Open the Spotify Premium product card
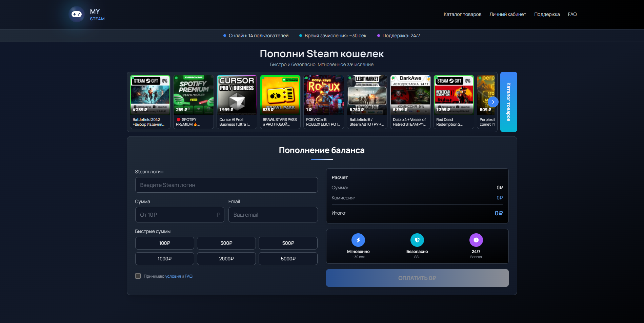The height and width of the screenshot is (323, 644). coord(193,102)
